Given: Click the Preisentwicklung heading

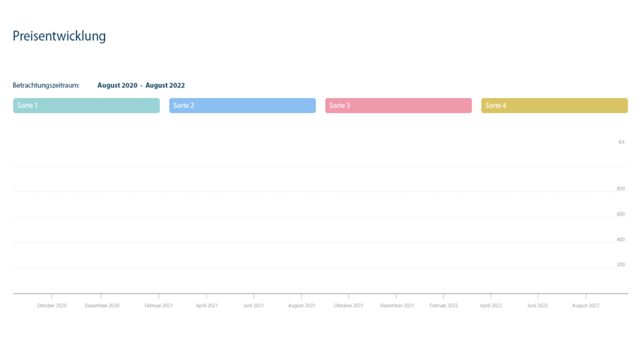Looking at the screenshot, I should 59,36.
